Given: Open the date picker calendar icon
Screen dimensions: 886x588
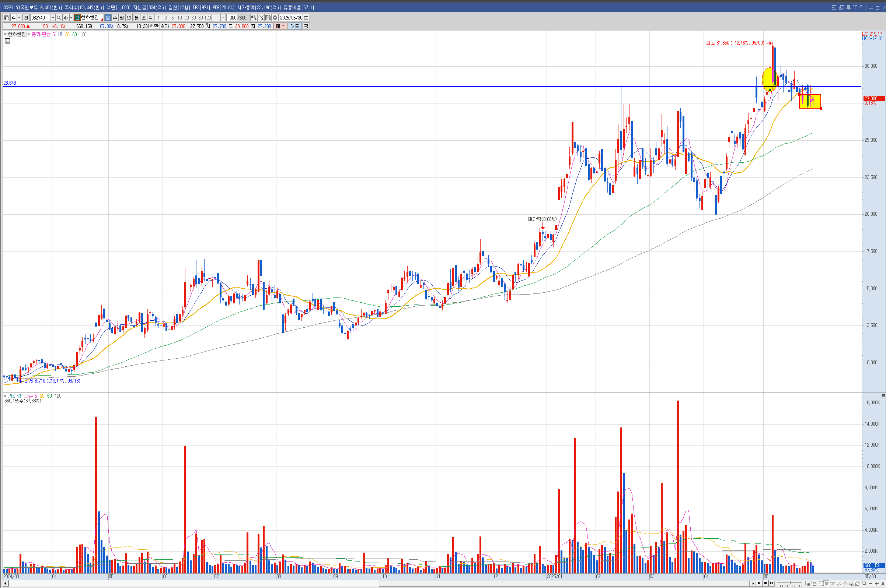Looking at the screenshot, I should (306, 18).
